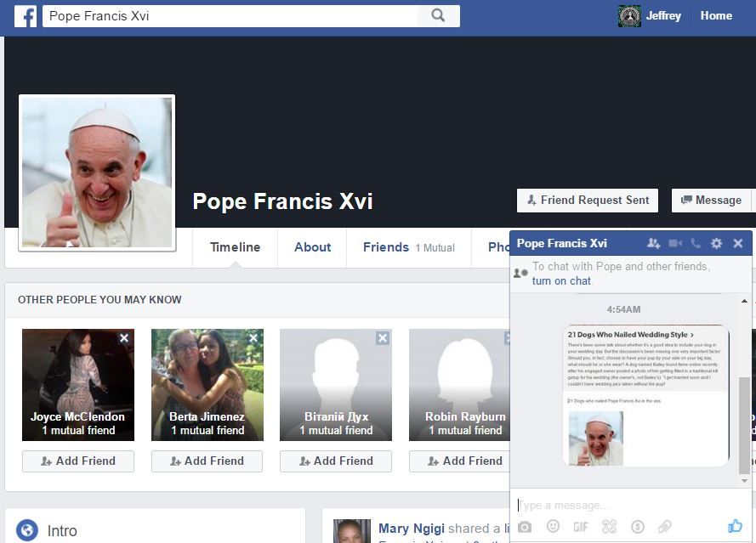Click the Facebook logo icon
This screenshot has width=756, height=543.
tap(26, 16)
